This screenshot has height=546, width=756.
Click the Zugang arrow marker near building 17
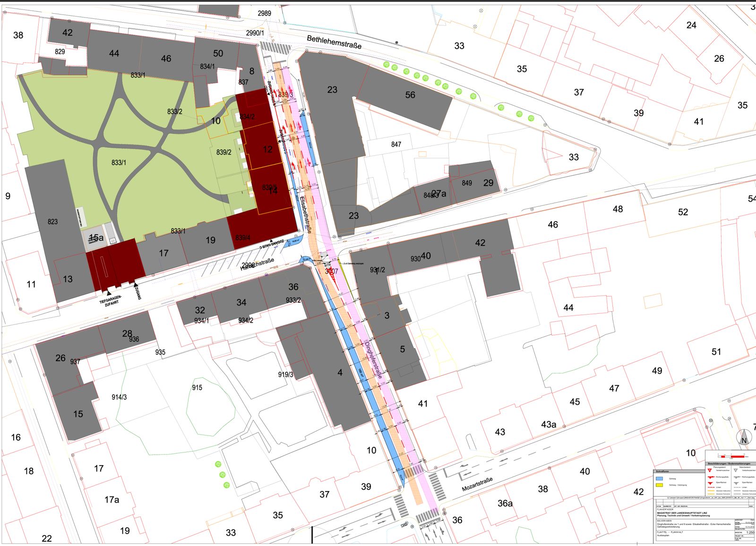[x=136, y=285]
